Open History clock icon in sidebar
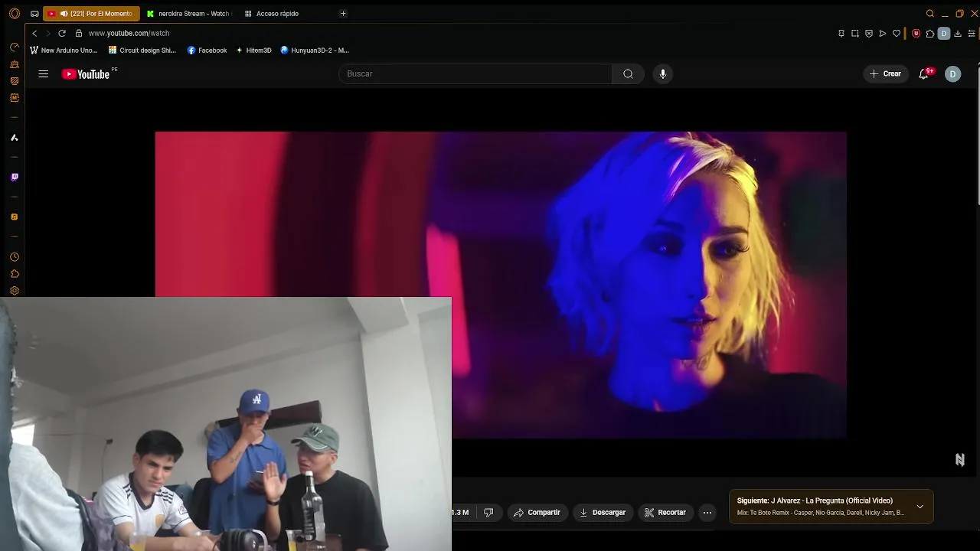The width and height of the screenshot is (980, 551). 15,257
